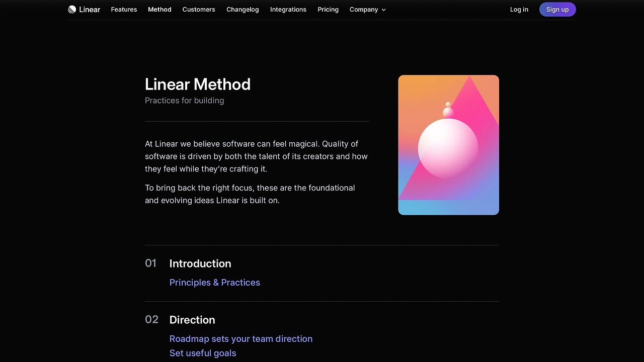
Task: Click the gradient sphere illustration card
Action: [449, 145]
